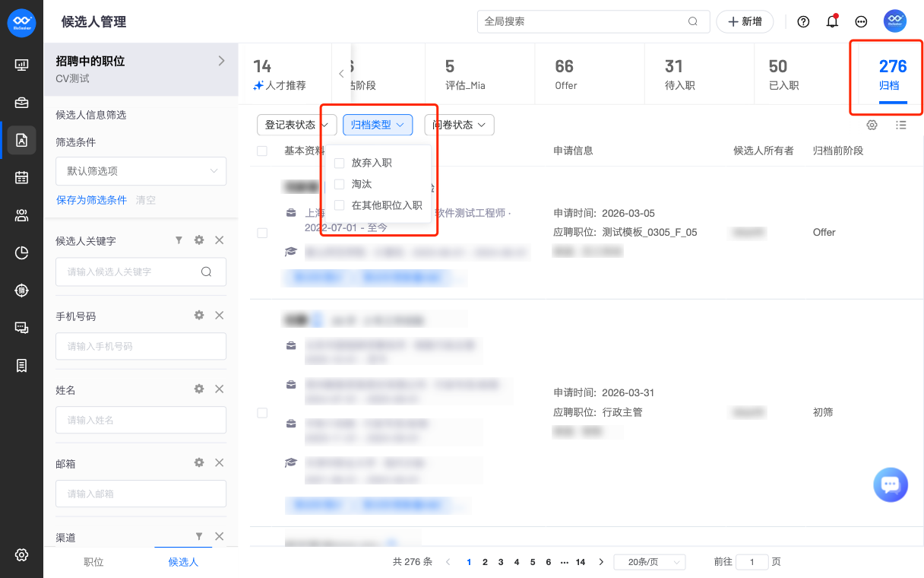Remove the 手机号码 filter
Screen dimensions: 924x578
tap(219, 315)
